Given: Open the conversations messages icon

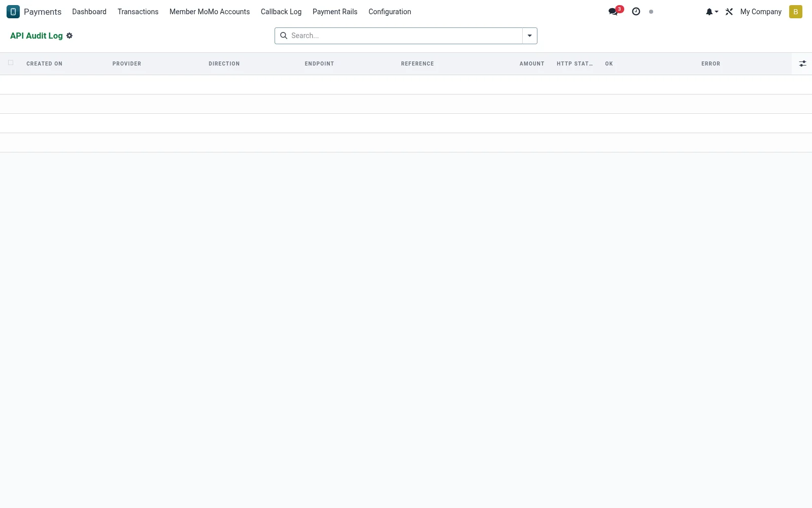Looking at the screenshot, I should click(x=613, y=12).
